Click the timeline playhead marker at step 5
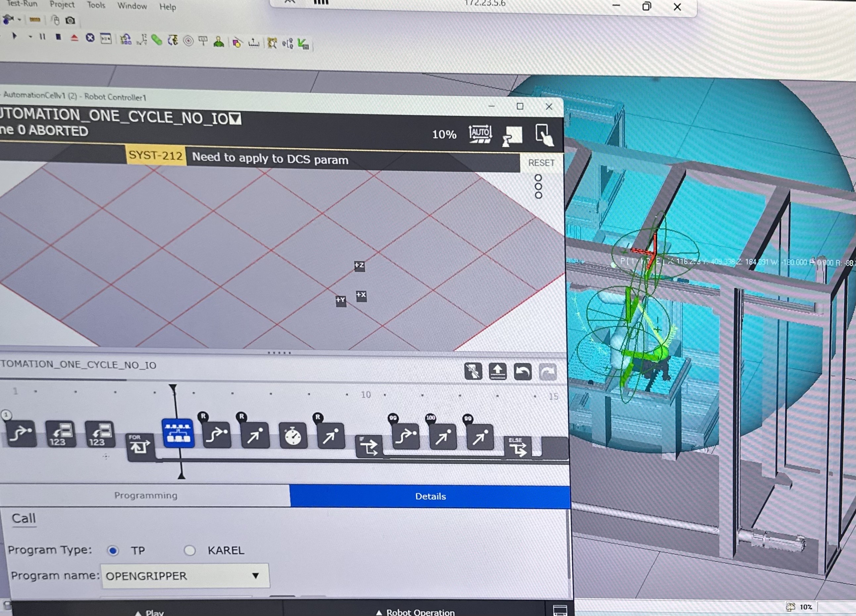 tap(173, 389)
